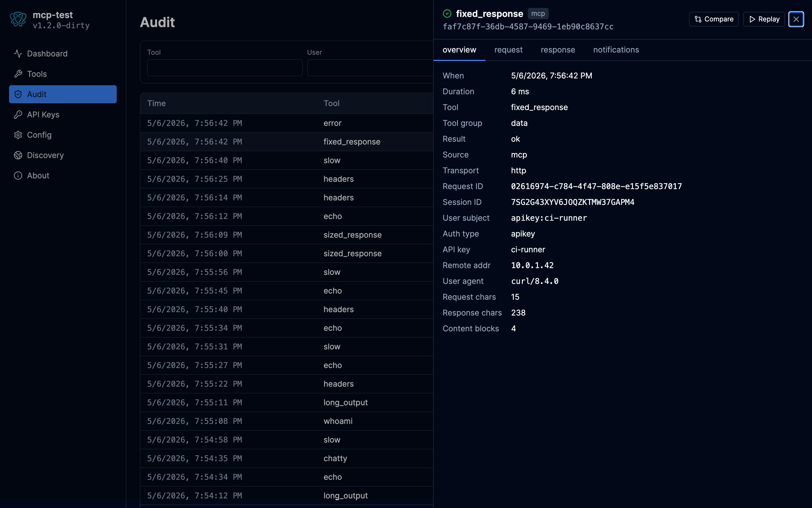Select the headers row at 7:55:40 PM
The height and width of the screenshot is (508, 812).
click(286, 309)
